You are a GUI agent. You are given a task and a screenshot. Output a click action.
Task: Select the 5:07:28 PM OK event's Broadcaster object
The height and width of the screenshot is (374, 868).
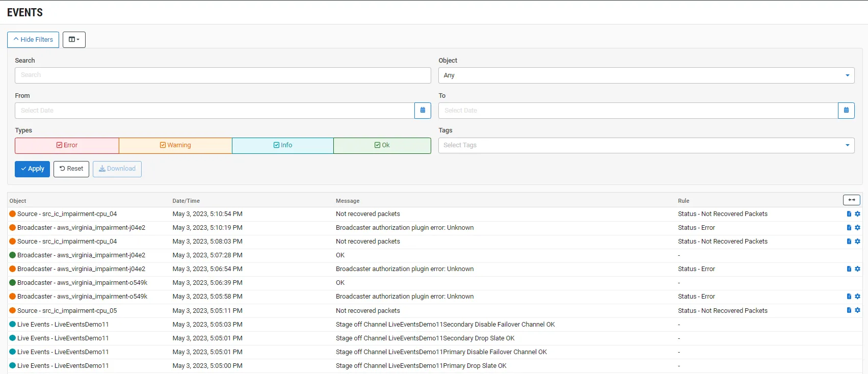click(81, 255)
